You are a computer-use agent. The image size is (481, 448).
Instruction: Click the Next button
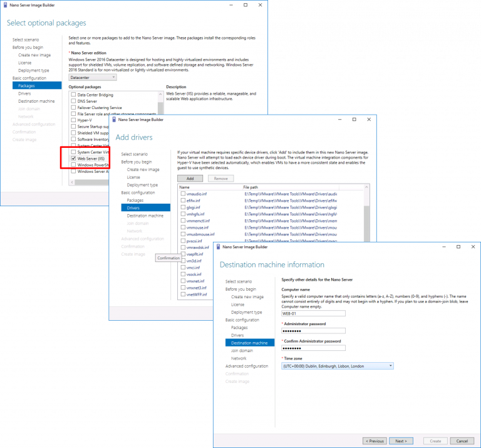tap(401, 441)
